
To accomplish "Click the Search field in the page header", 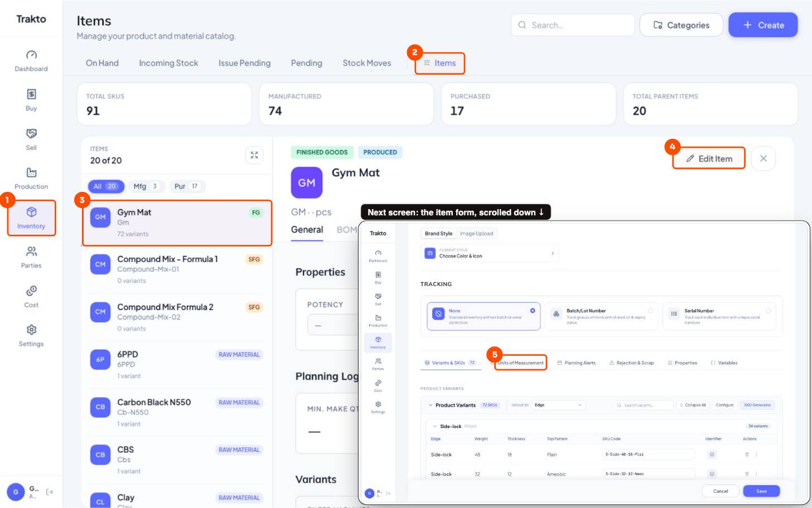I will click(x=573, y=25).
